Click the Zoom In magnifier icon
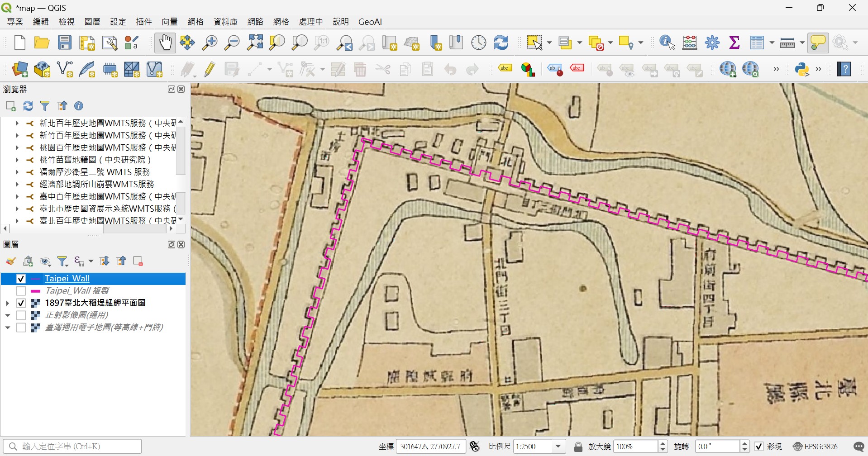 coord(210,43)
